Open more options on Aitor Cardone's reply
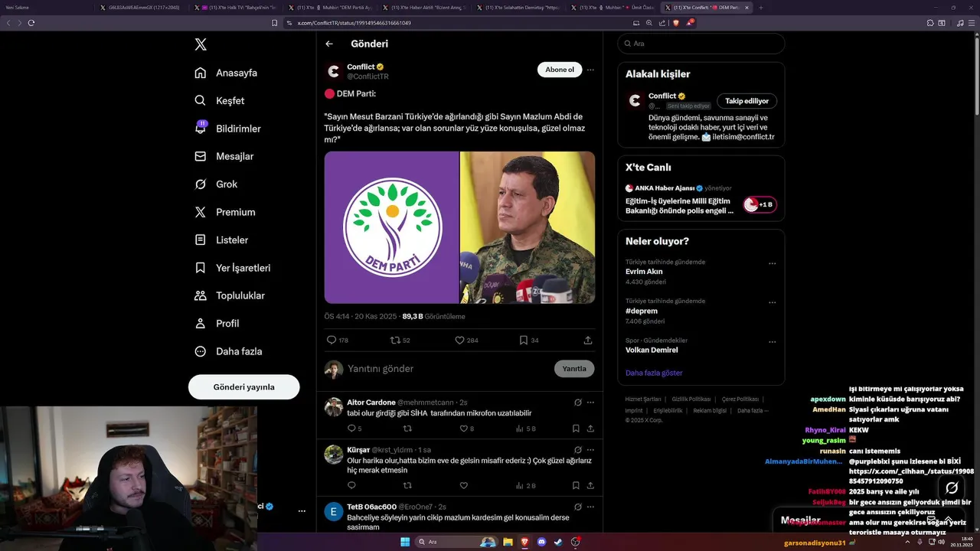Viewport: 980px width, 551px height. pos(590,403)
